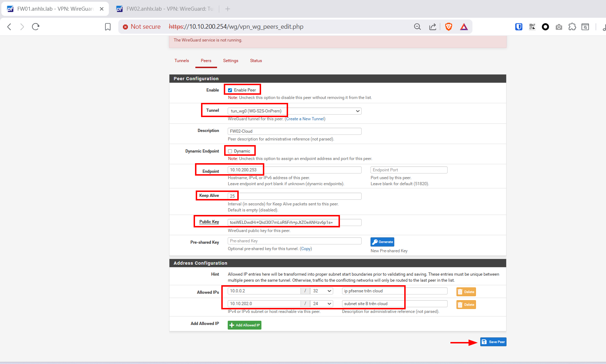Click the Brave Rewards triangle icon
Image resolution: width=606 pixels, height=364 pixels.
coord(464,27)
